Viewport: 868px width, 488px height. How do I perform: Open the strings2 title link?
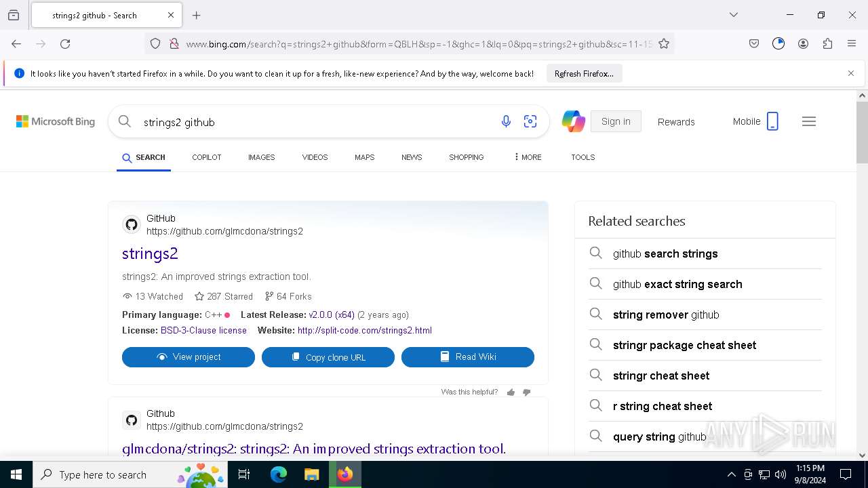(150, 253)
